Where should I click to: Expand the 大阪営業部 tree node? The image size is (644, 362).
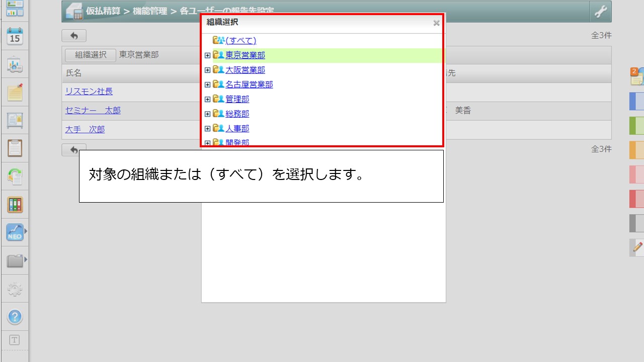(x=207, y=70)
